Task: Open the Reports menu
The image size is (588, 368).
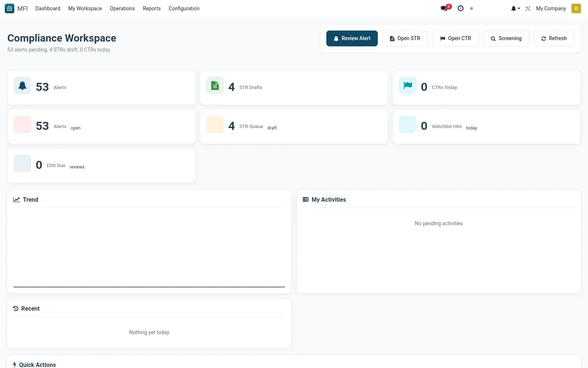Action: pos(152,8)
